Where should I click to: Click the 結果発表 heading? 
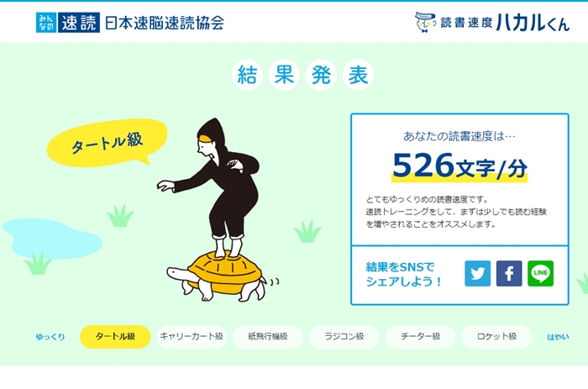pyautogui.click(x=302, y=75)
